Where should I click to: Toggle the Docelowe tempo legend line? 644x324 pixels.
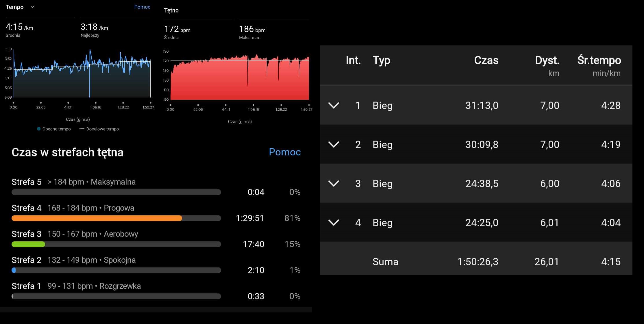(82, 129)
